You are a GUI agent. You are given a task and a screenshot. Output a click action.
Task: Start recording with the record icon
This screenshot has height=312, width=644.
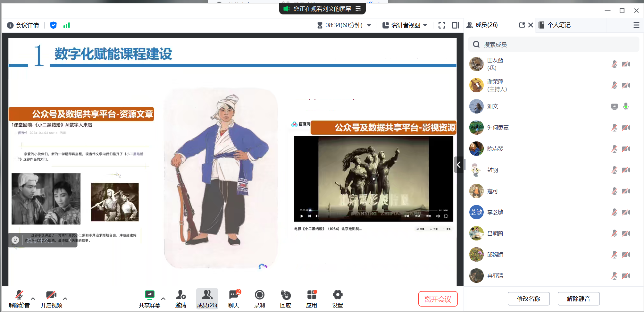coord(259,299)
